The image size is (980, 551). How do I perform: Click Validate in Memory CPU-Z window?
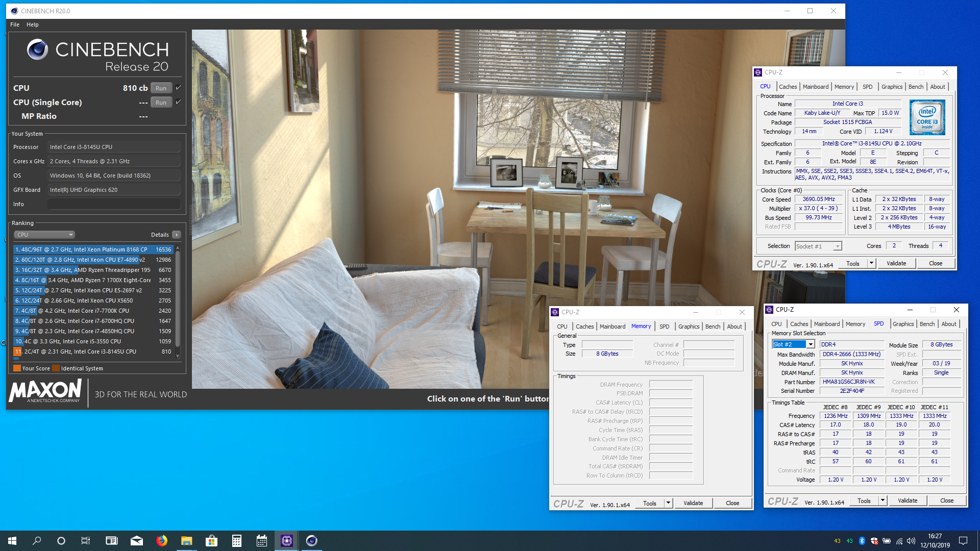click(x=693, y=503)
